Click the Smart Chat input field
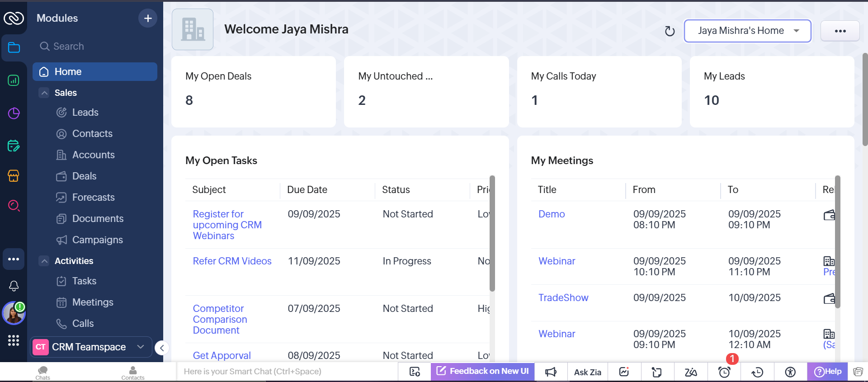This screenshot has width=868, height=382. click(x=287, y=371)
